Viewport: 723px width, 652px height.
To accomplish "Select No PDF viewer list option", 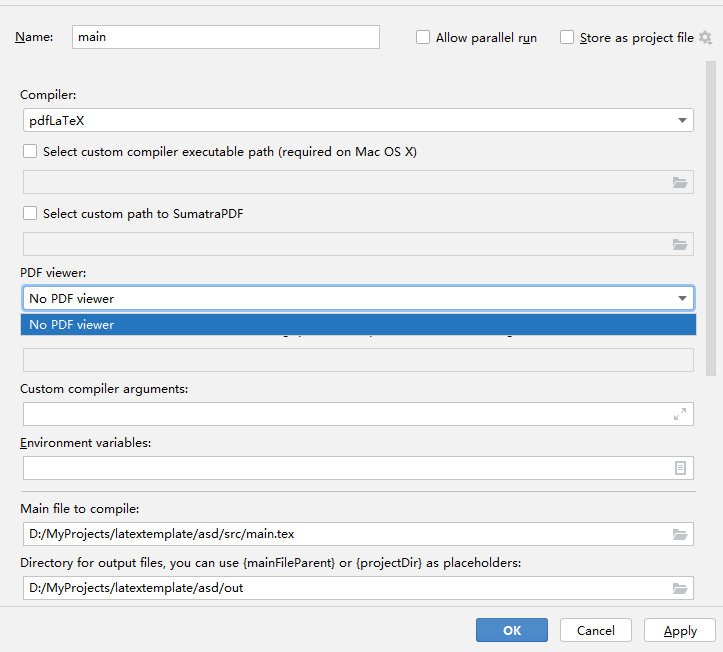I will 358,325.
